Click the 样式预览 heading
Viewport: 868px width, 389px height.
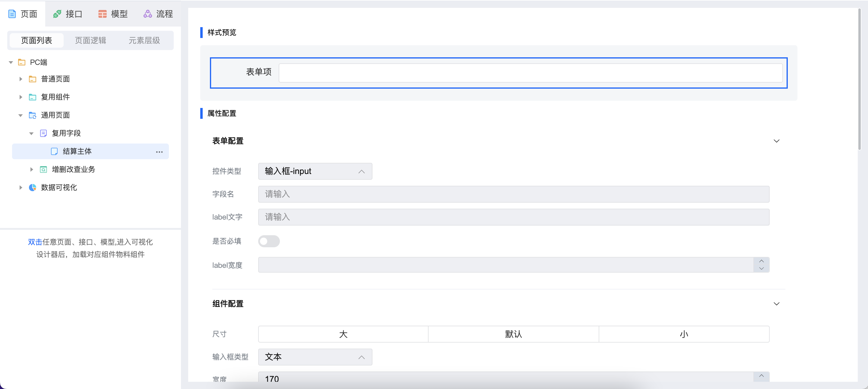pos(222,32)
